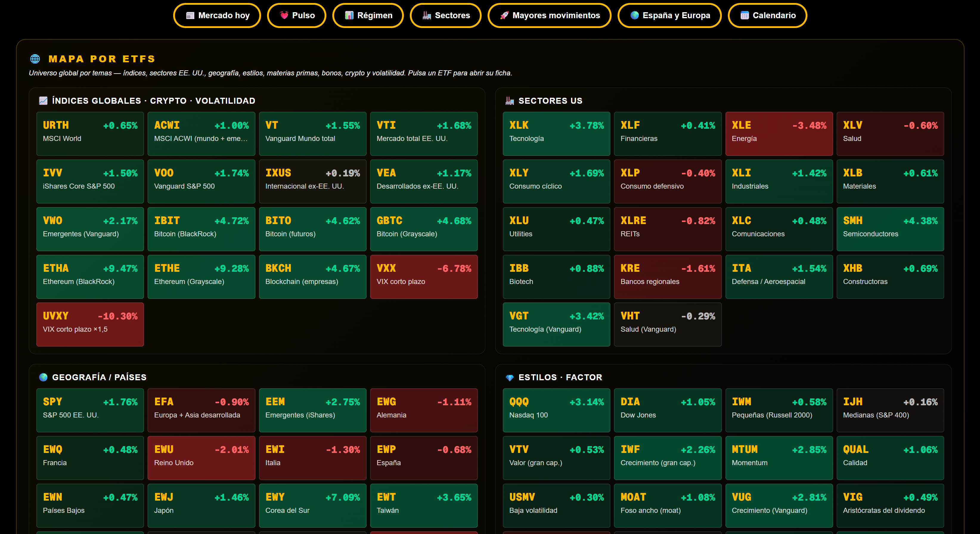Open the ETHE Ethereum (Grayscale) card

click(x=201, y=277)
